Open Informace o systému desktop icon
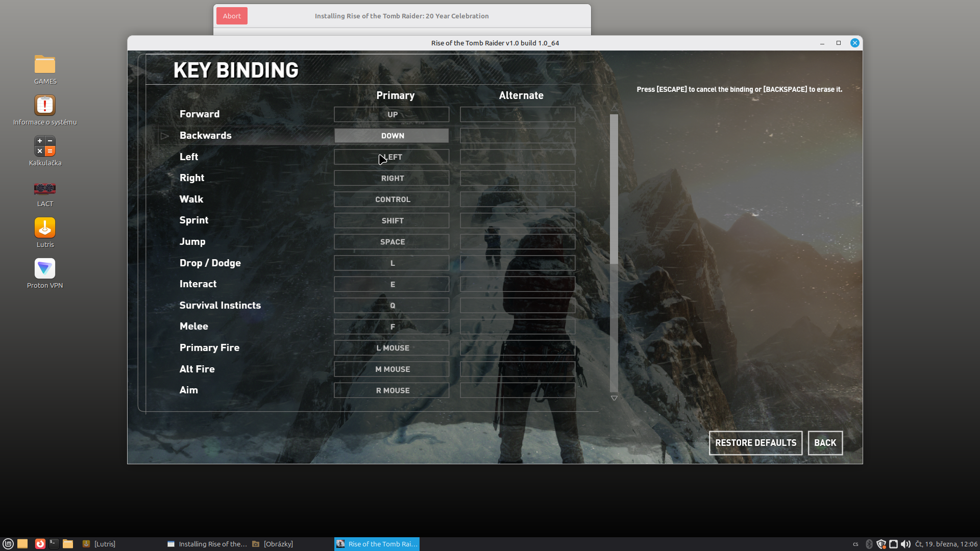Viewport: 980px width, 551px height. (45, 106)
